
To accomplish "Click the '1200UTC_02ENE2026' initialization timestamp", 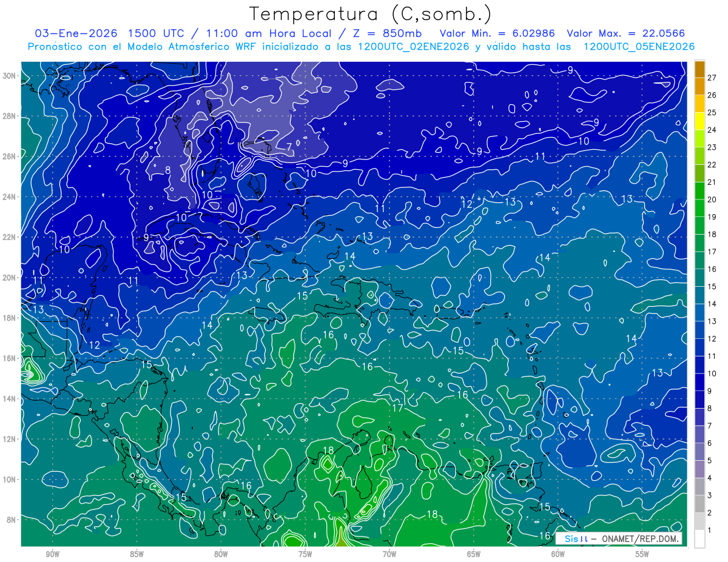I will click(x=414, y=47).
